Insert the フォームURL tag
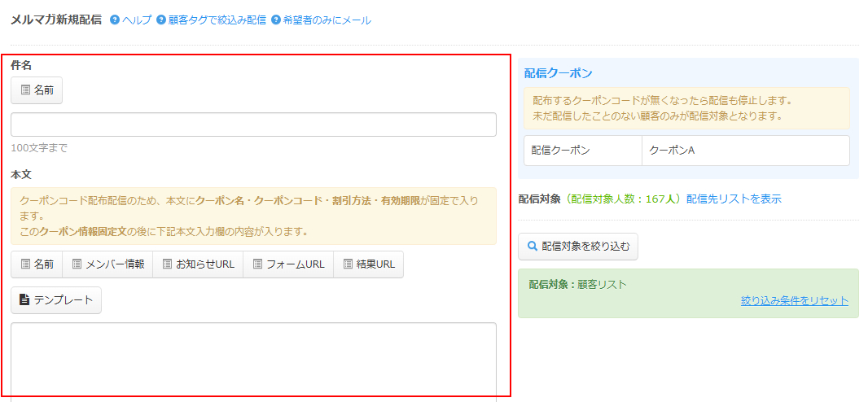 tap(288, 264)
